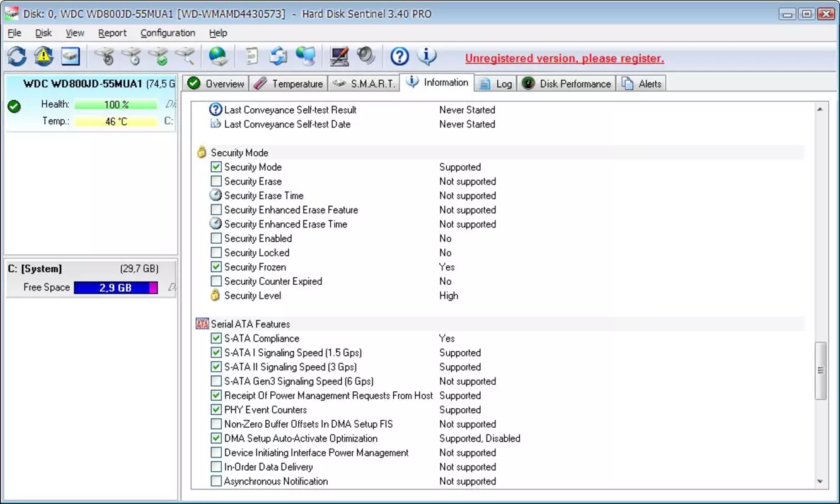Switch to the Disk Performance tab

coord(567,84)
